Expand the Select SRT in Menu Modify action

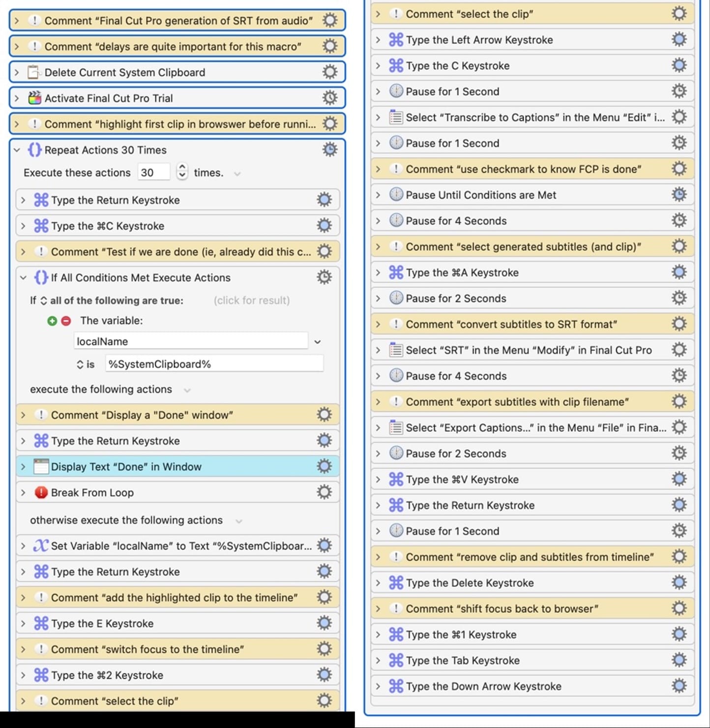coord(378,350)
